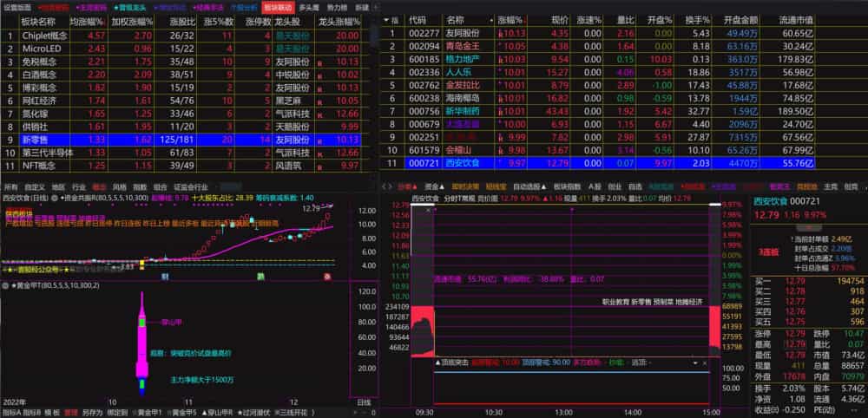Select the 新零售 highlighted sector row

point(181,140)
